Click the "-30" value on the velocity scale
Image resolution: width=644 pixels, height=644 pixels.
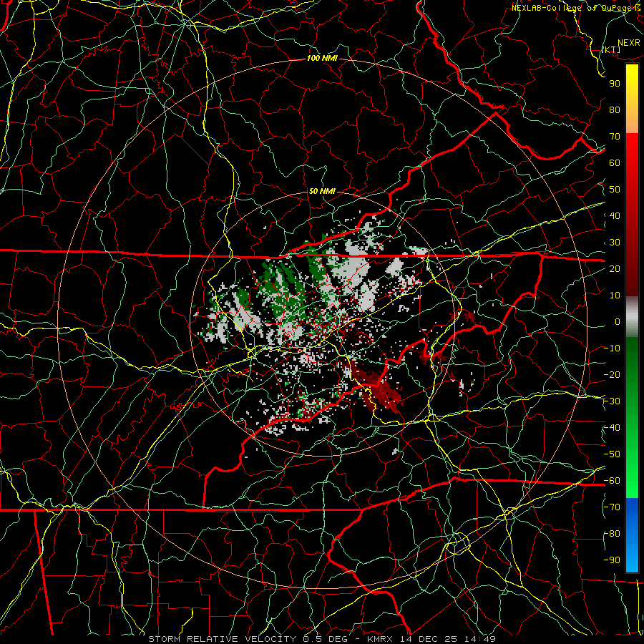click(x=612, y=401)
